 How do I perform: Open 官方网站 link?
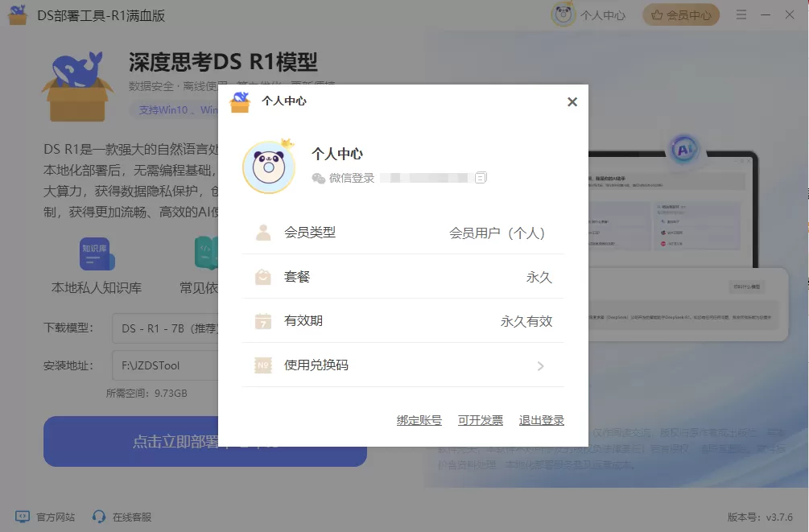(56, 517)
